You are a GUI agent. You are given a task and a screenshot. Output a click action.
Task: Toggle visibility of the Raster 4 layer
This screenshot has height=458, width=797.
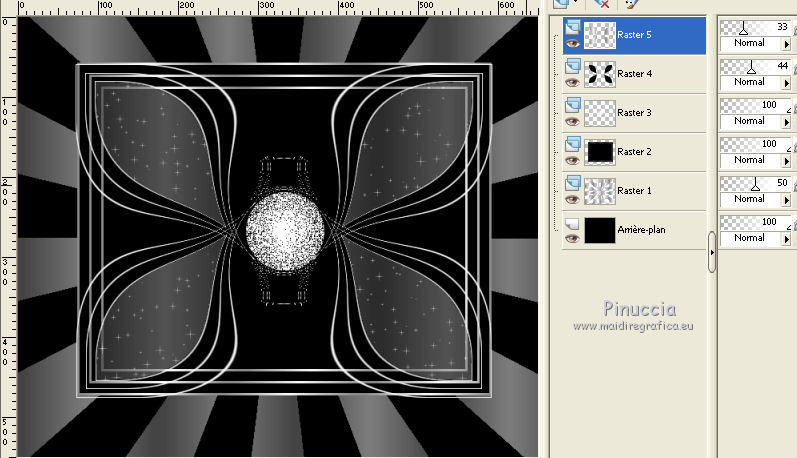572,83
